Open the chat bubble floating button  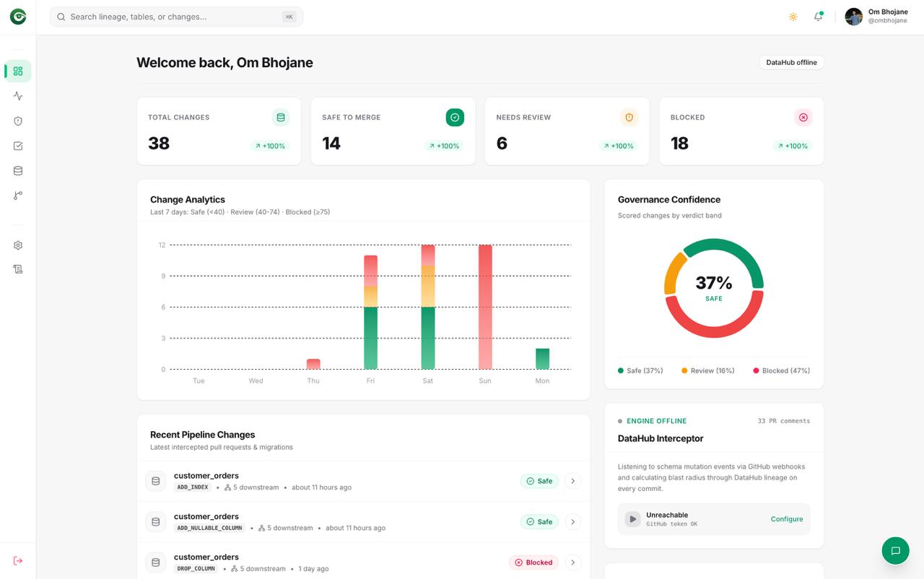point(896,551)
